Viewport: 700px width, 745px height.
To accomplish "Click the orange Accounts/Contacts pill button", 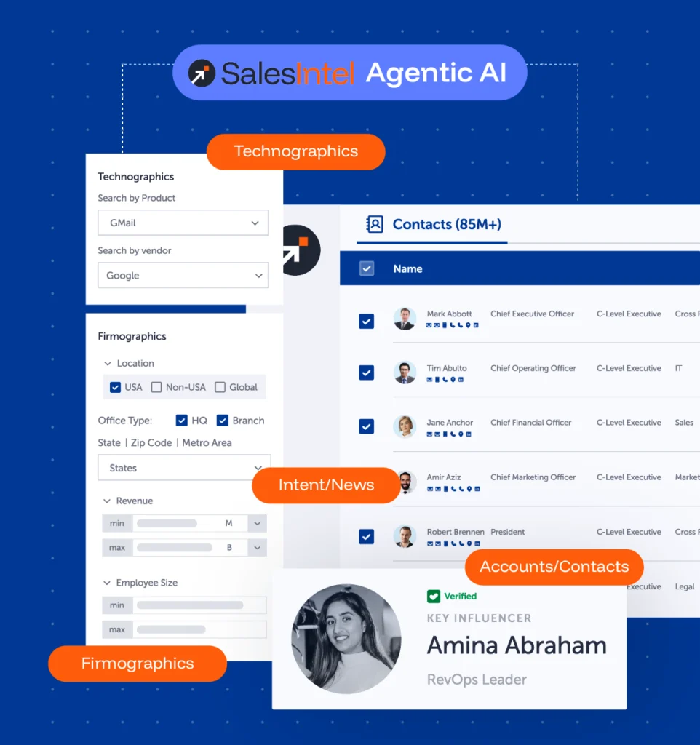I will pyautogui.click(x=554, y=567).
